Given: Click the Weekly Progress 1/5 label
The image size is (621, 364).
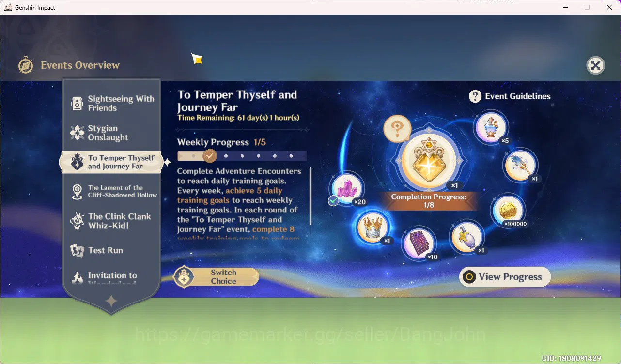Looking at the screenshot, I should coord(222,142).
